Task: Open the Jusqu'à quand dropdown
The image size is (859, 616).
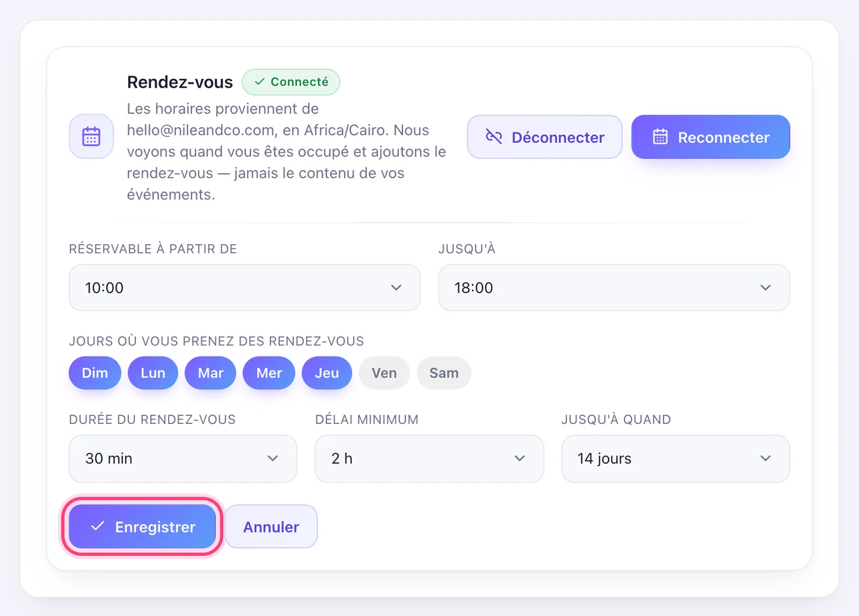Action: tap(676, 459)
